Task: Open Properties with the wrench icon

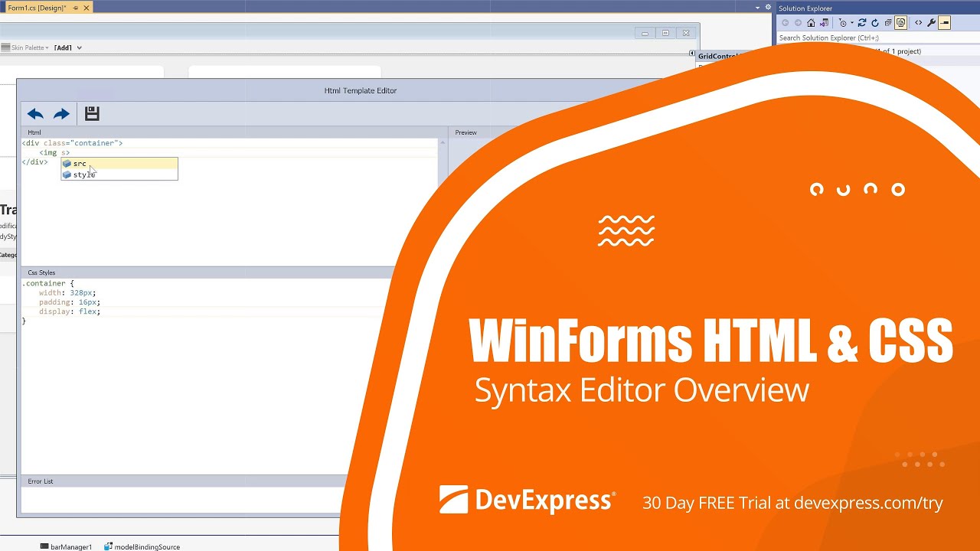Action: tap(931, 23)
